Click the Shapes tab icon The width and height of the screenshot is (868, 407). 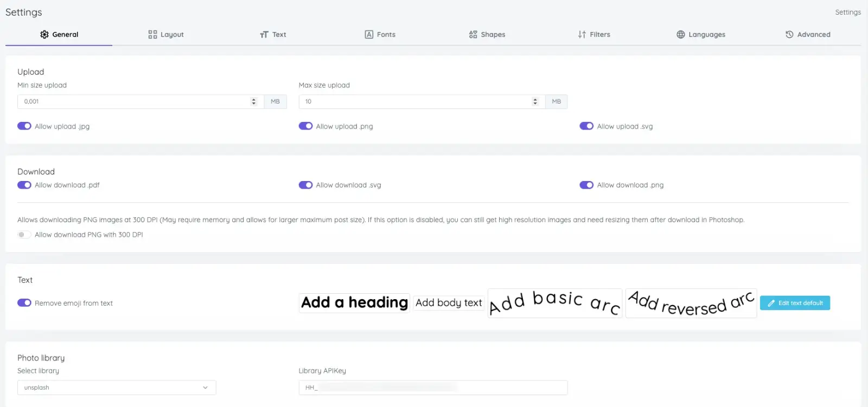(x=473, y=35)
